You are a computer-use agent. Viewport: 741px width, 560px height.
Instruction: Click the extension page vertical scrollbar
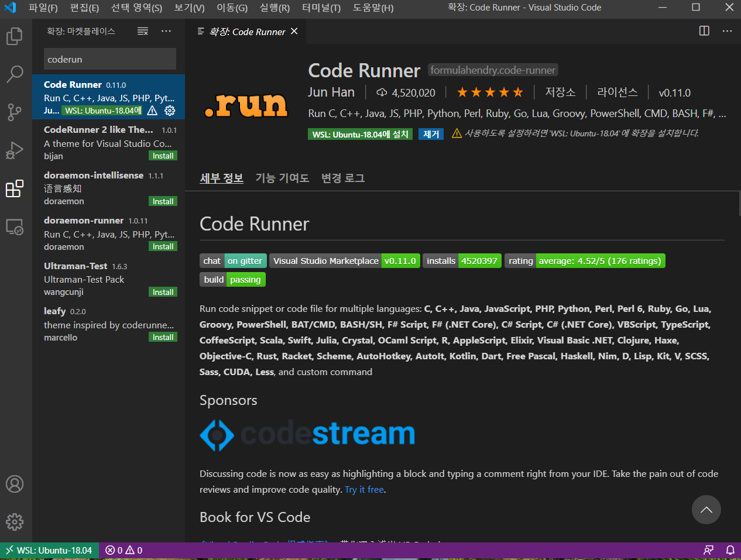tap(739, 204)
